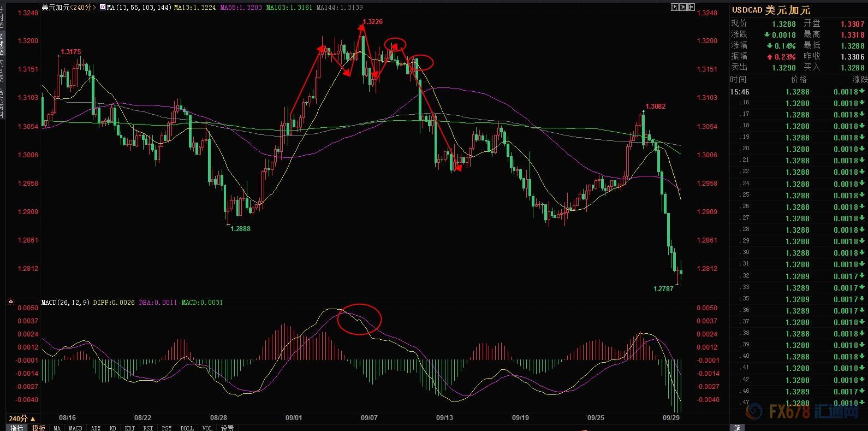868x431 pixels.
Task: Click the MA55:1.3203 legend value
Action: pyautogui.click(x=240, y=8)
